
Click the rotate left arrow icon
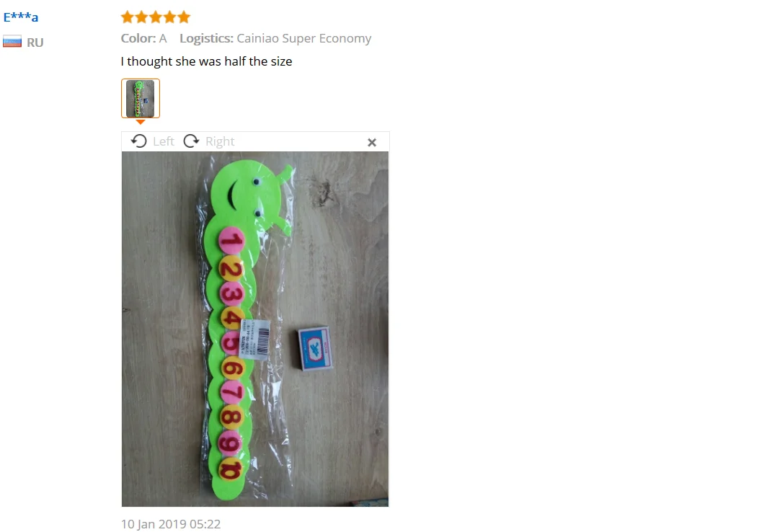(x=139, y=141)
